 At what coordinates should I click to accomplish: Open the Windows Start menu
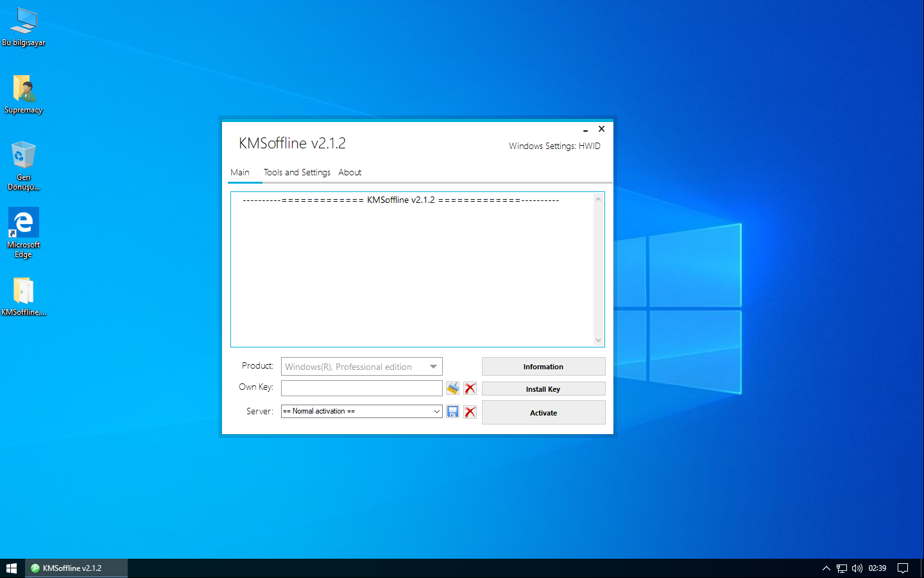[12, 568]
